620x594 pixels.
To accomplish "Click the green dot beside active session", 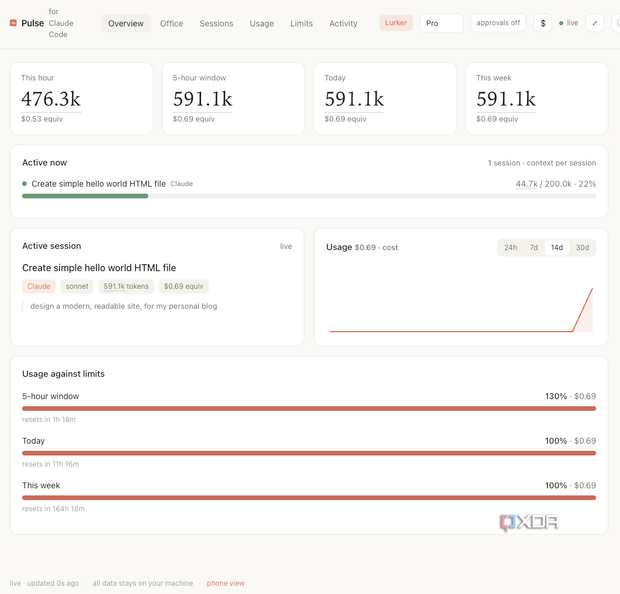I will (25, 183).
